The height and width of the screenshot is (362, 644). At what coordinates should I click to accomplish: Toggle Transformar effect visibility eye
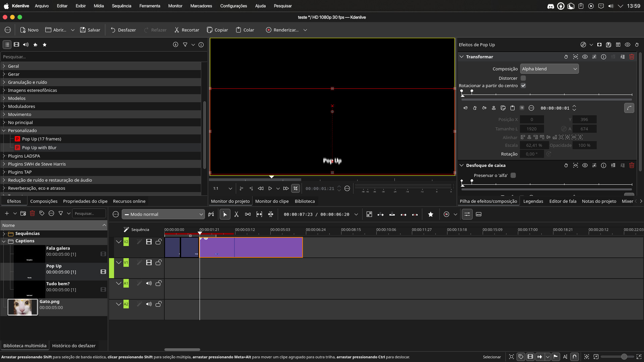[x=585, y=57]
